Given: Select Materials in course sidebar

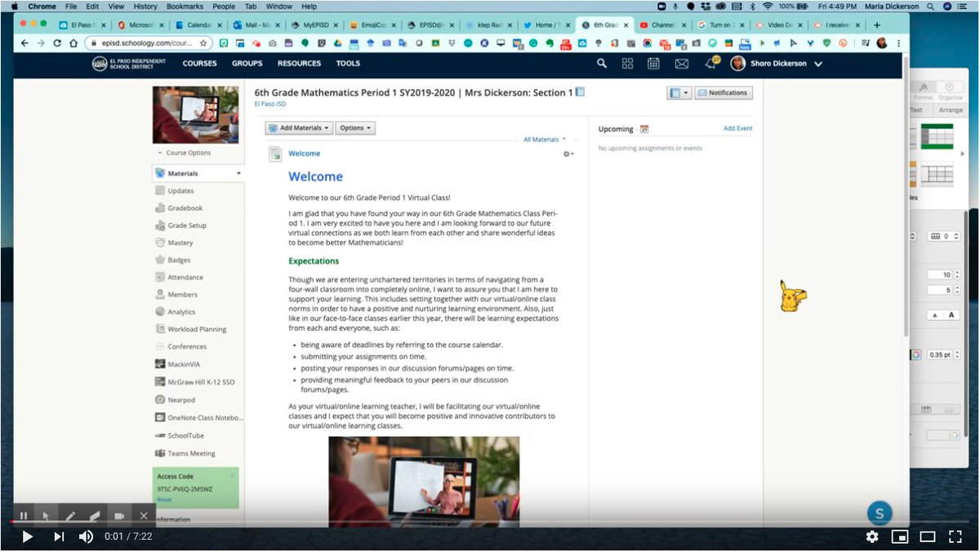Looking at the screenshot, I should pos(198,173).
